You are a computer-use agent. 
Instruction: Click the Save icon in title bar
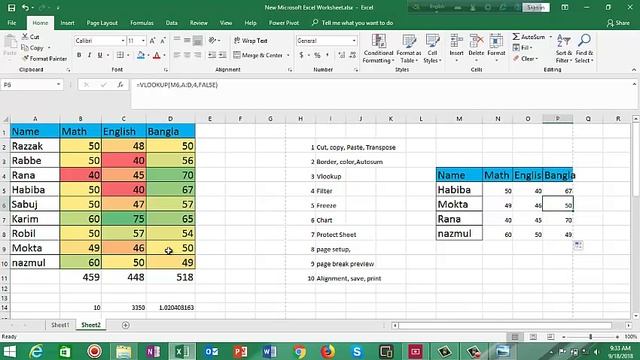[11, 7]
